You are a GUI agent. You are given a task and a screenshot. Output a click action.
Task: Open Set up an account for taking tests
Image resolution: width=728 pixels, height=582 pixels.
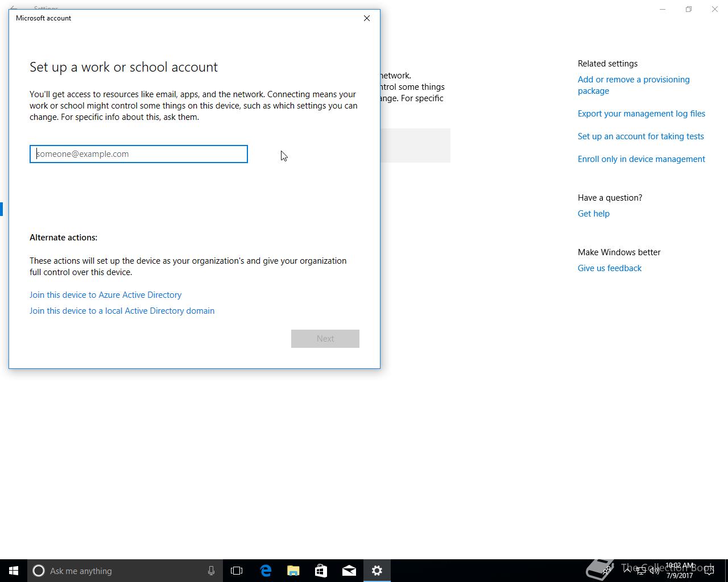tap(641, 136)
